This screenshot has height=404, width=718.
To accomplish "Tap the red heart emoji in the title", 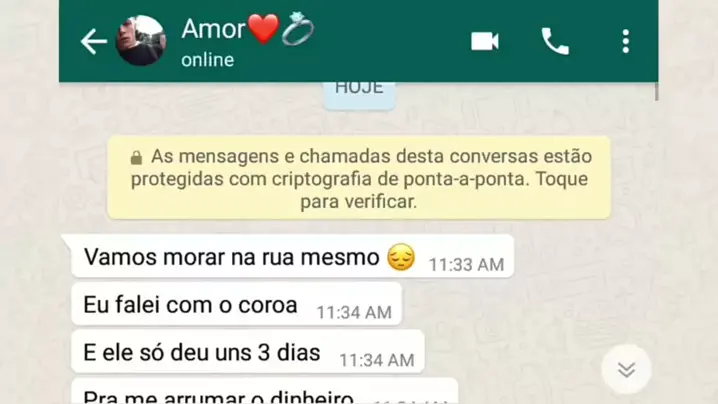I will (x=263, y=28).
